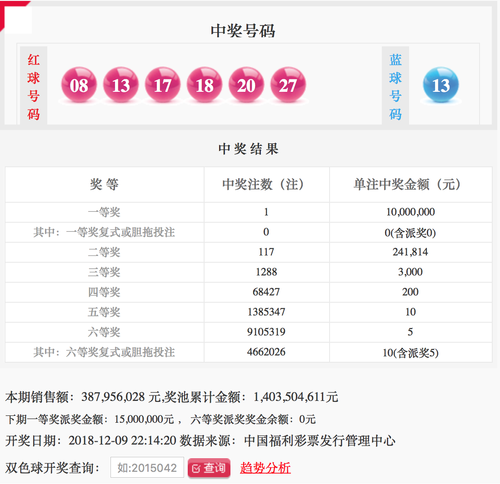The width and height of the screenshot is (500, 484).
Task: Click the 蓝球号码 label
Action: pyautogui.click(x=395, y=87)
